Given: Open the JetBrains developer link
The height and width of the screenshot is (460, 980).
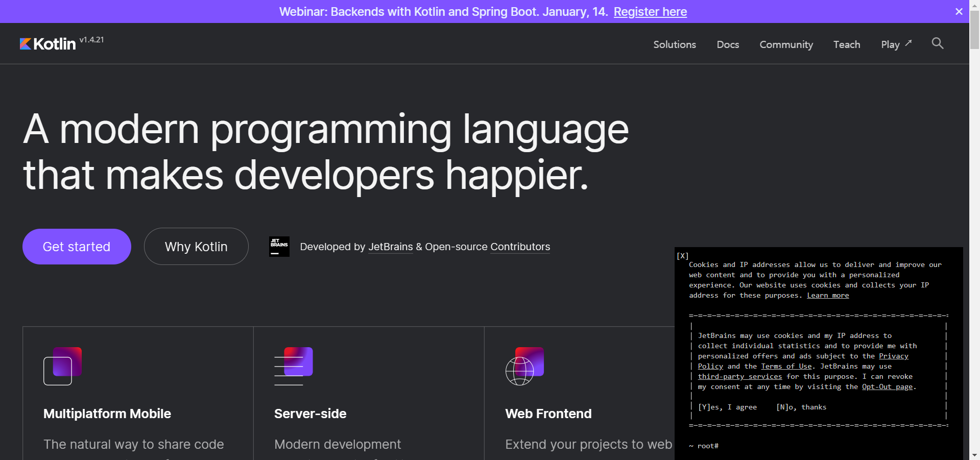Looking at the screenshot, I should (x=391, y=247).
